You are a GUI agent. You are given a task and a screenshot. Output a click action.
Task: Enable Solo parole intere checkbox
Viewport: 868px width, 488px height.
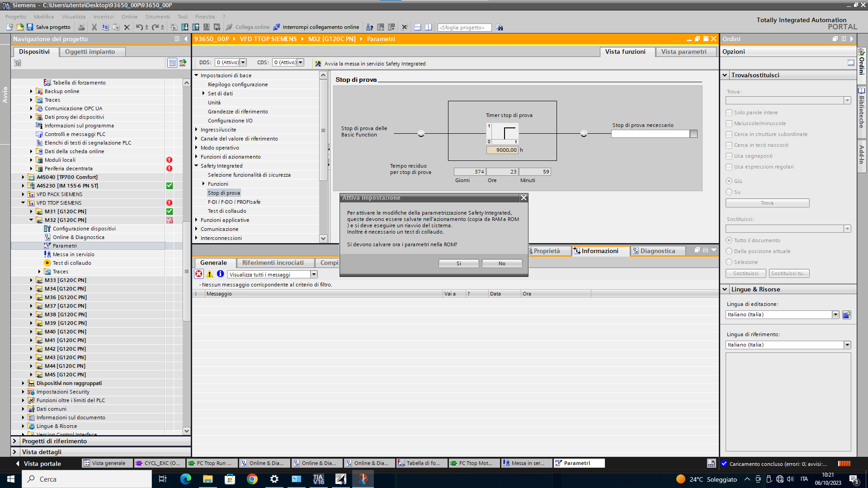(729, 113)
